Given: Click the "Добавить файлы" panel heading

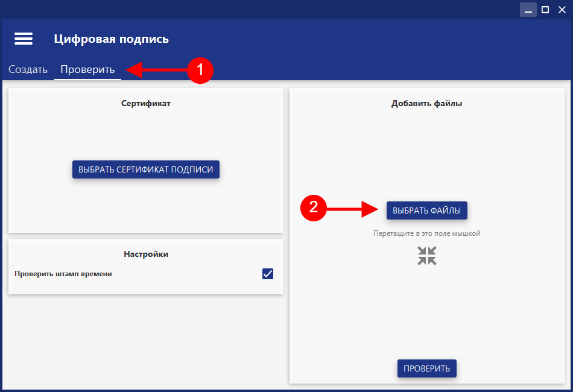Looking at the screenshot, I should click(x=426, y=103).
